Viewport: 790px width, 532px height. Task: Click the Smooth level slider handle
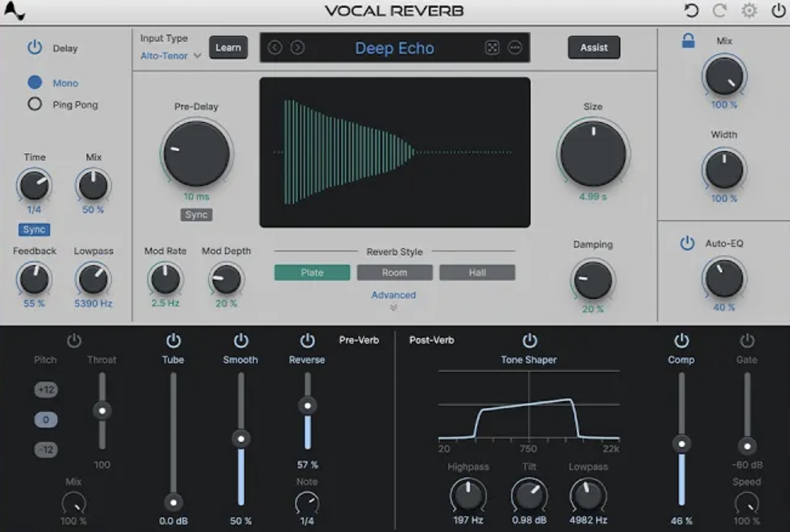[240, 439]
